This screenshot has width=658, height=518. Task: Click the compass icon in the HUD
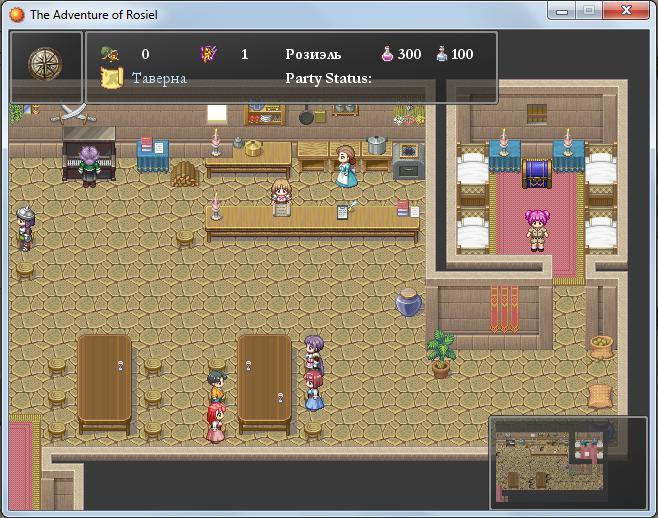coord(45,64)
